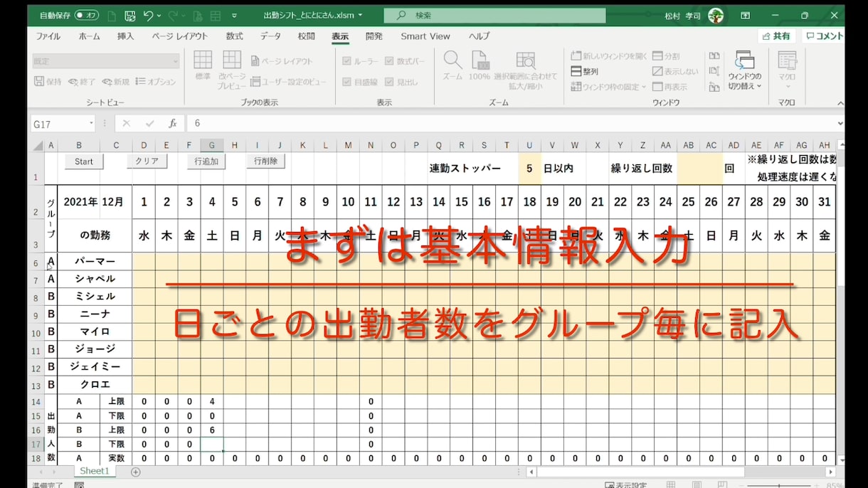Click the 検索 search box
Image resolution: width=868 pixels, height=488 pixels.
[494, 15]
